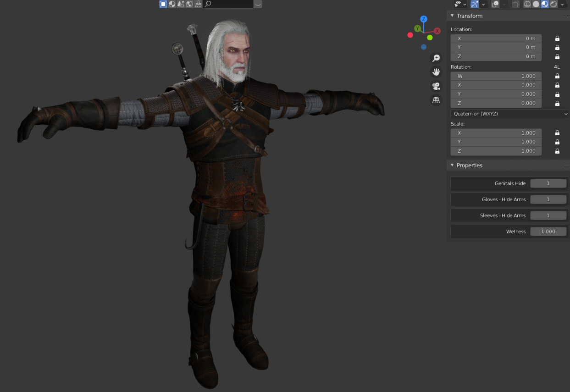Image resolution: width=570 pixels, height=392 pixels.
Task: Switch to rendered shading mode
Action: (x=553, y=4)
